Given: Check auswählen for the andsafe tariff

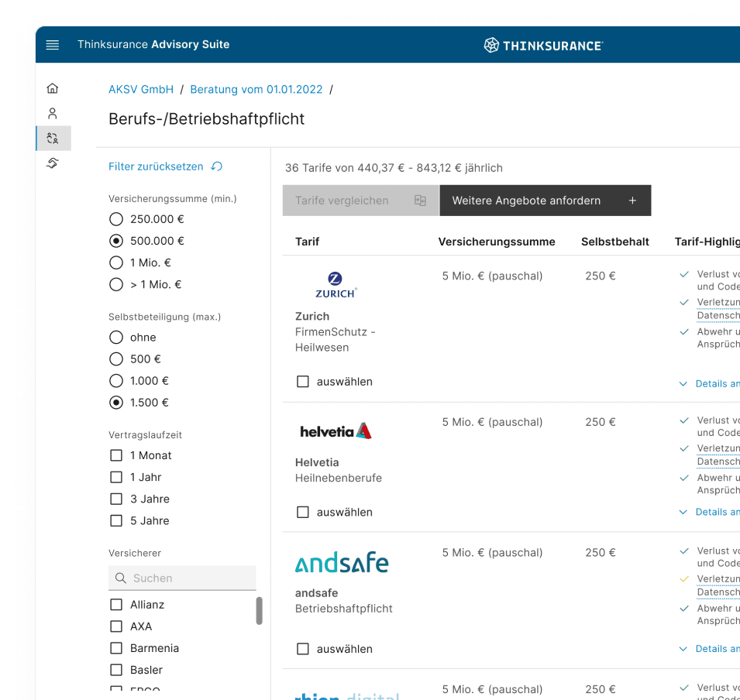Looking at the screenshot, I should [303, 649].
